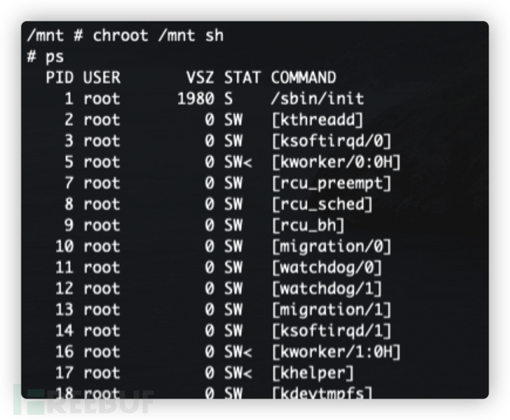Click the FREEBUF watermark logo
The image size is (510, 420).
click(x=84, y=400)
